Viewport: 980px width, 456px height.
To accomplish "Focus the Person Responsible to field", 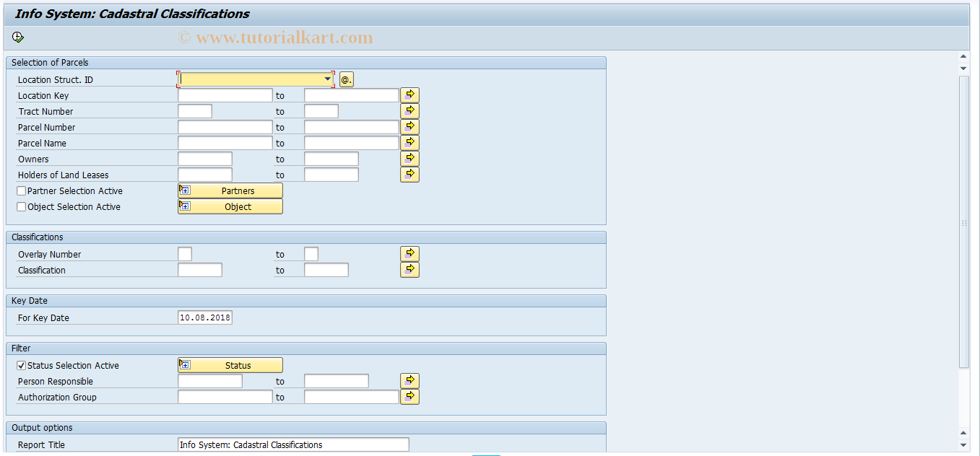I will click(x=337, y=381).
